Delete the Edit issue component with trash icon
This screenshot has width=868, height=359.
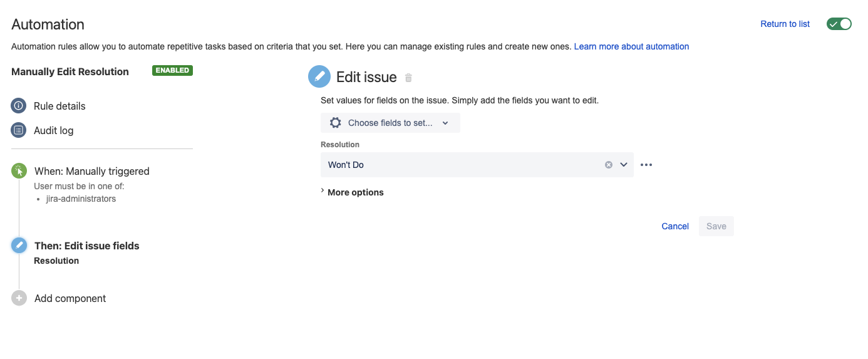[x=408, y=78]
